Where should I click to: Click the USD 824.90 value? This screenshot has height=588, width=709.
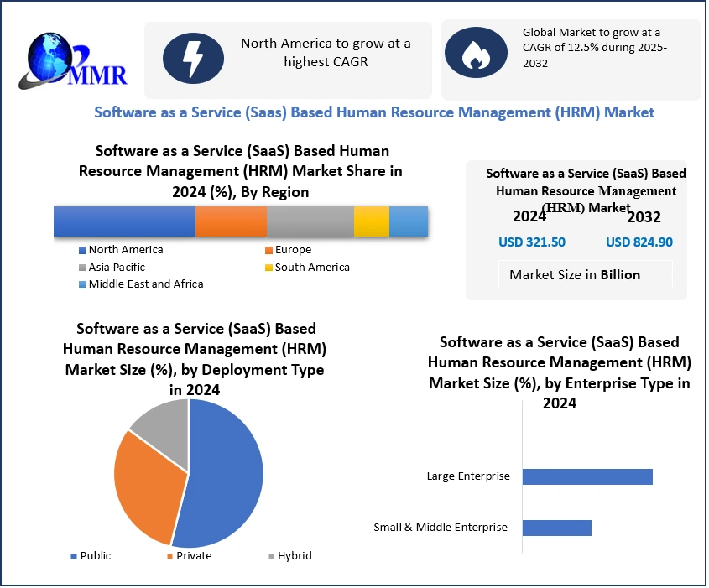639,242
